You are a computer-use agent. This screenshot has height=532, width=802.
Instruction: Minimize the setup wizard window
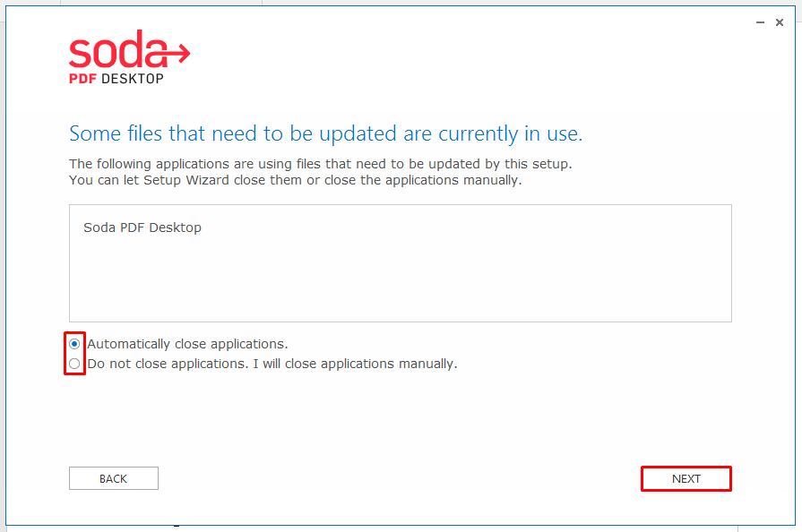tap(760, 22)
